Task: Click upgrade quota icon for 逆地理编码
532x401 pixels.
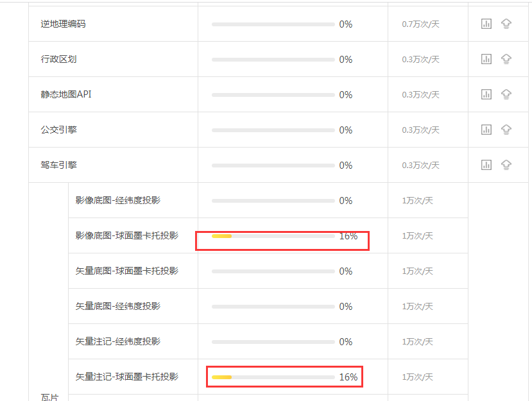Action: coord(506,24)
